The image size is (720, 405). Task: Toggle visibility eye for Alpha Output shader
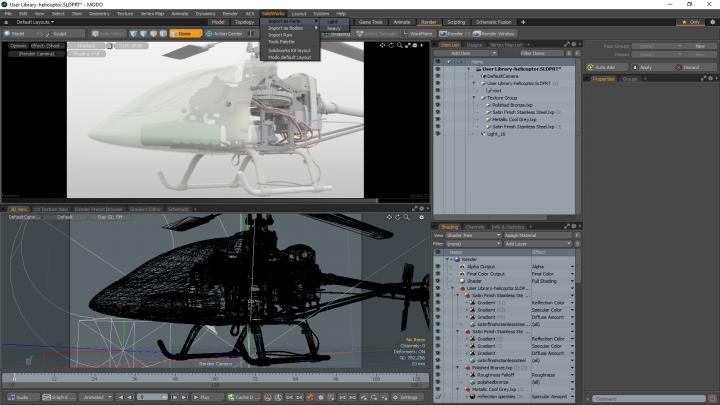pos(438,266)
